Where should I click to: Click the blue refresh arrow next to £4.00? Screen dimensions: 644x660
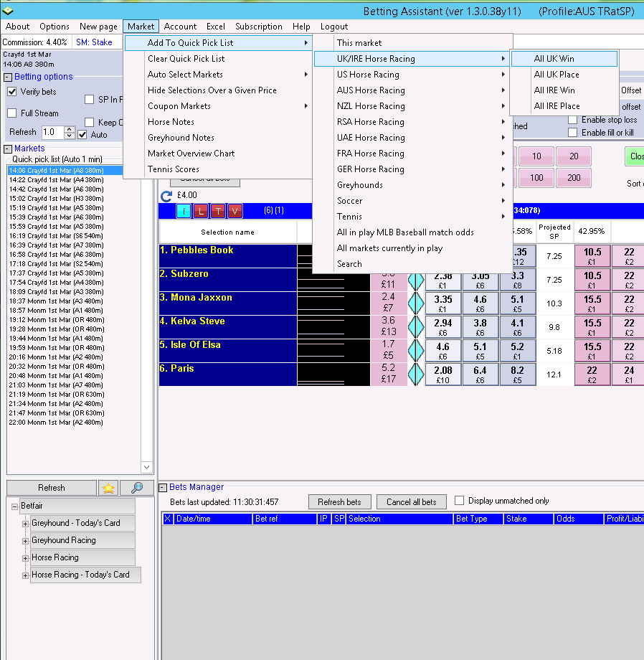click(166, 194)
